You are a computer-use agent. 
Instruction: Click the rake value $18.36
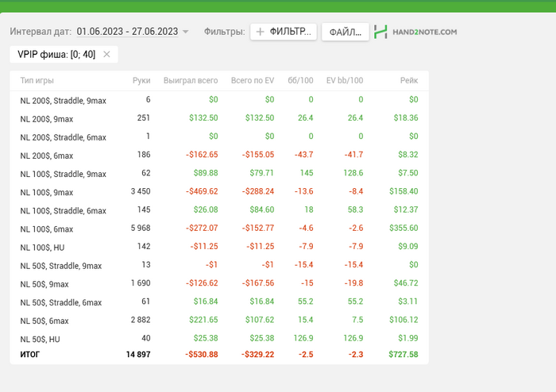tap(406, 118)
